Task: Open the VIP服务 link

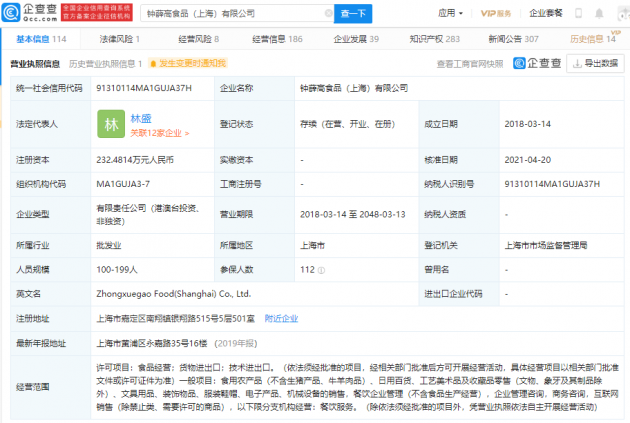Action: pyautogui.click(x=496, y=13)
